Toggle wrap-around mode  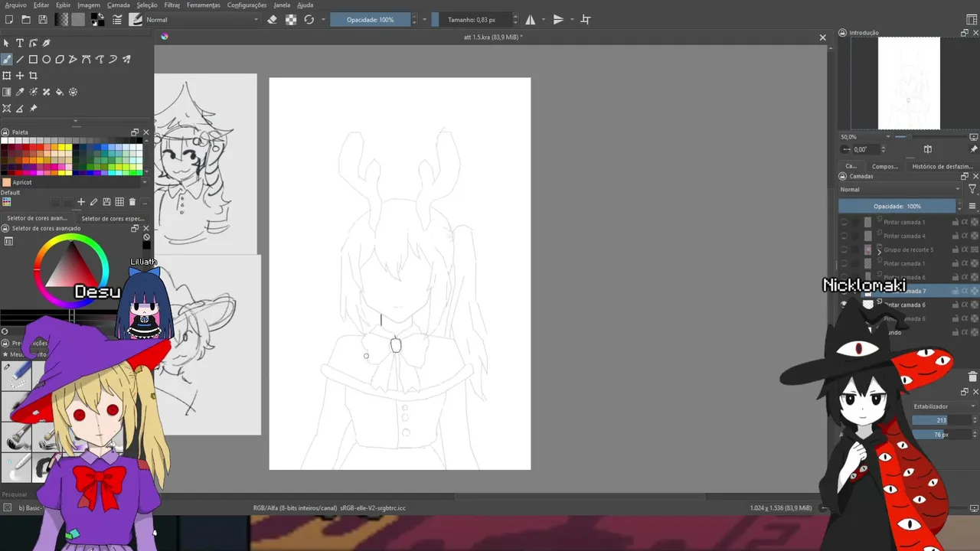click(586, 20)
